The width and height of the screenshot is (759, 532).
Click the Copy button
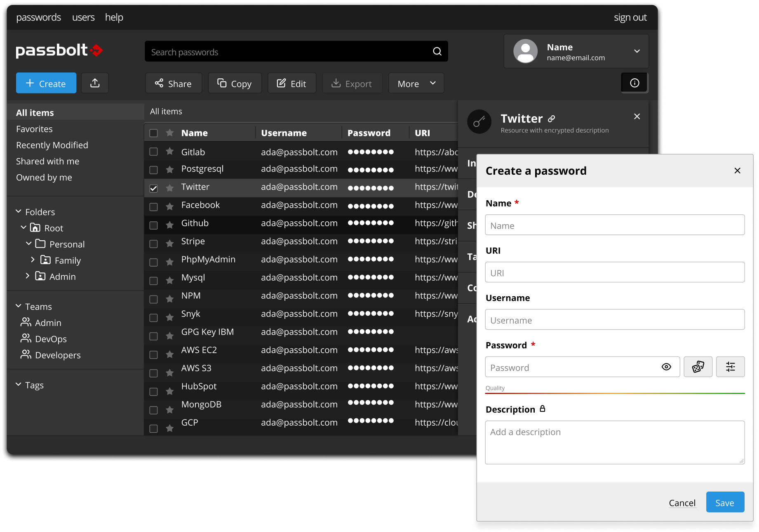coord(235,83)
